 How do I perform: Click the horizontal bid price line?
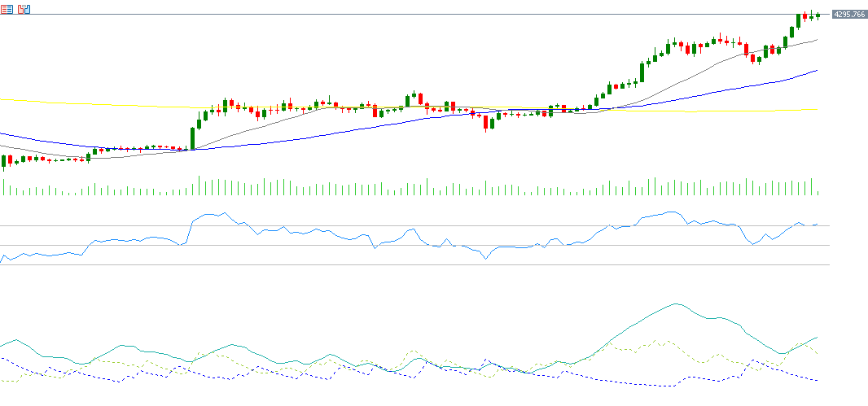coord(407,15)
